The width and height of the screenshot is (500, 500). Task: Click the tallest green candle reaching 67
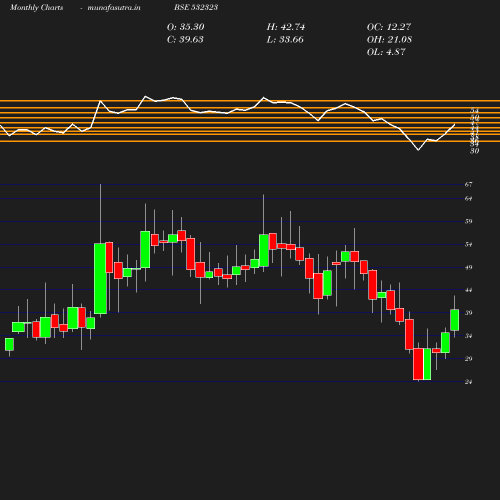(100, 278)
